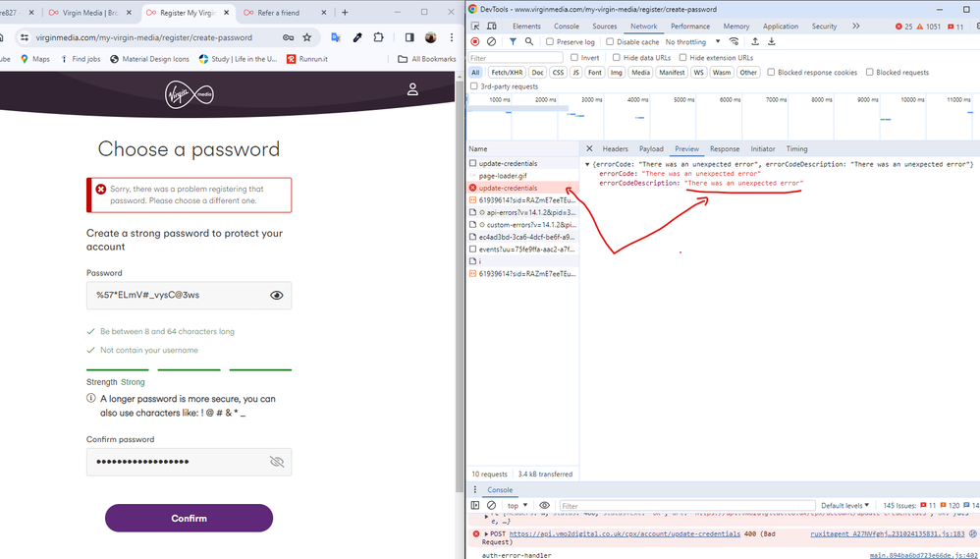Open Chrome extensions puzzle icon

coord(378,37)
